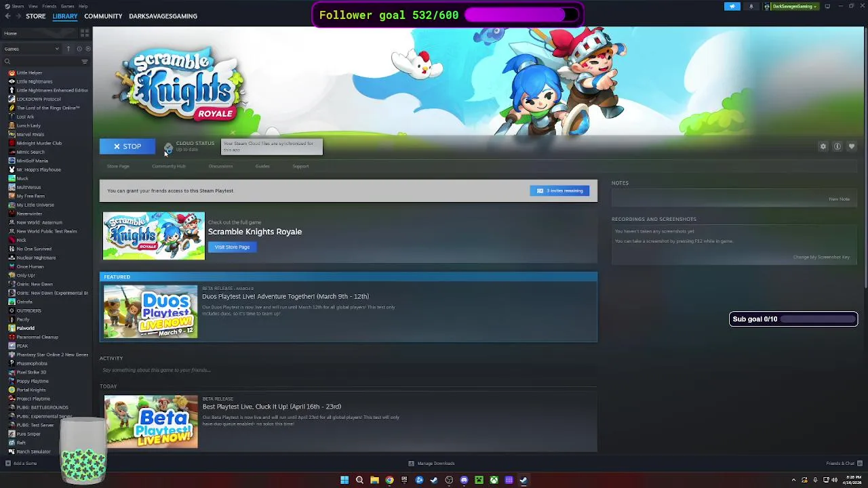Open the Support link
Viewport: 868px width, 488px height.
tap(300, 166)
